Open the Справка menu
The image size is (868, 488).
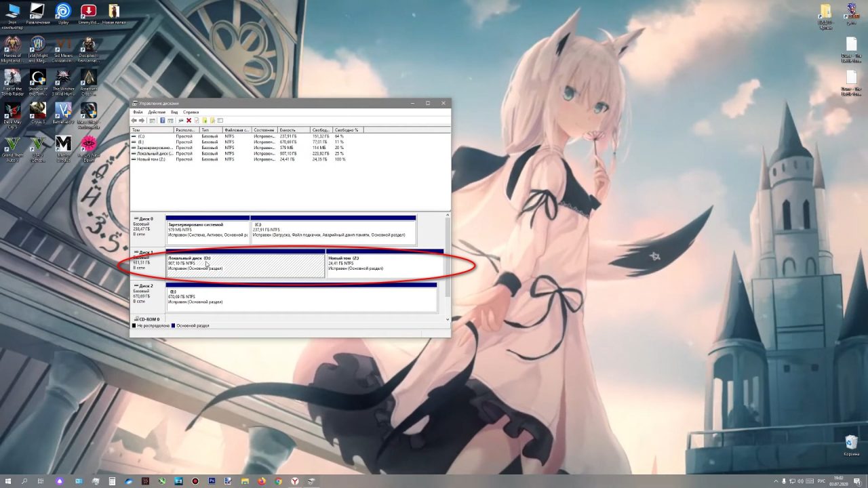coord(191,112)
